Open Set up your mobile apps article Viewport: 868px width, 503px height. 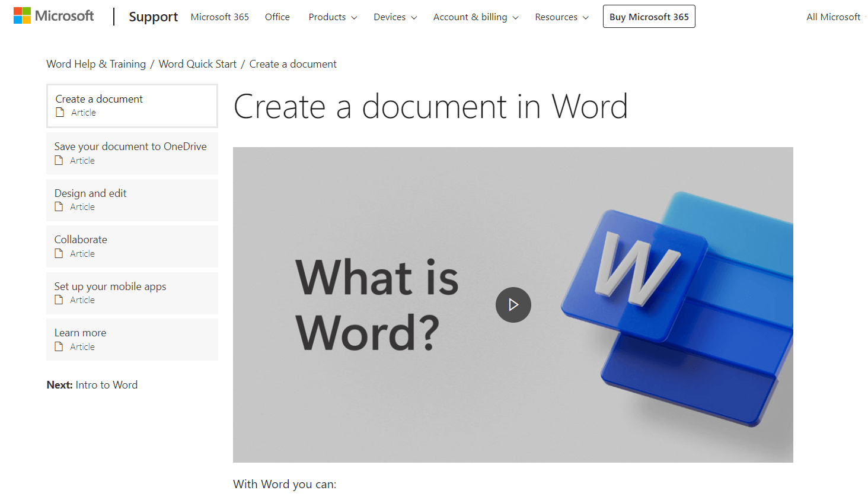click(132, 293)
